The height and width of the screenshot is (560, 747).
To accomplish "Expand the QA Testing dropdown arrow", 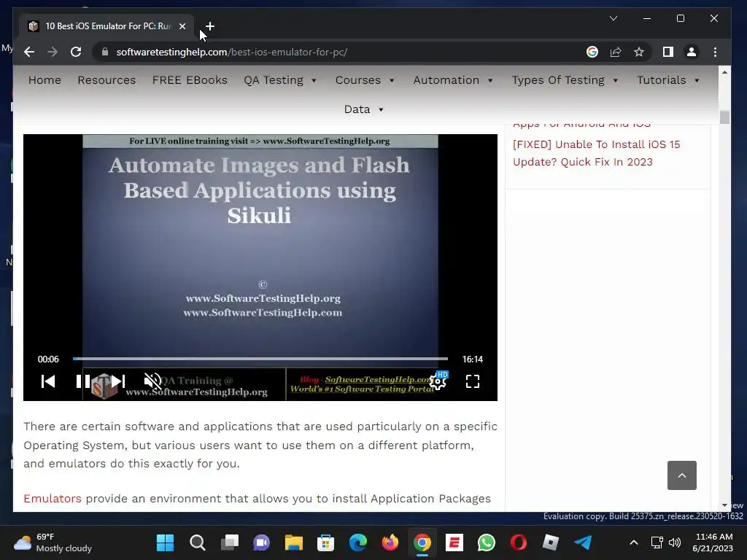I will [x=314, y=80].
